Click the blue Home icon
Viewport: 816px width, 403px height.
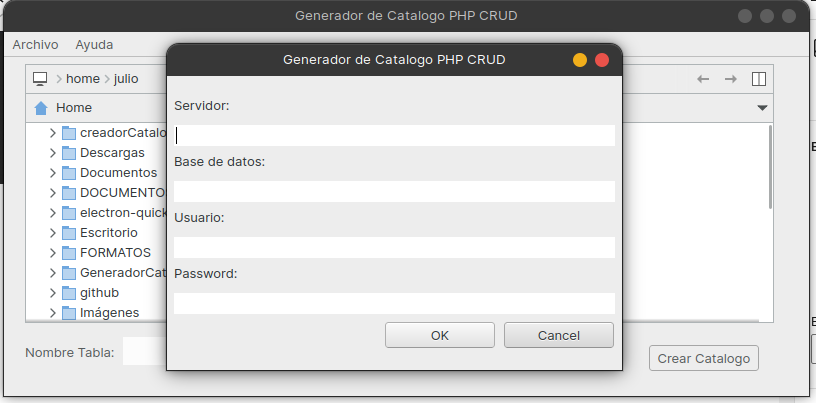point(41,108)
